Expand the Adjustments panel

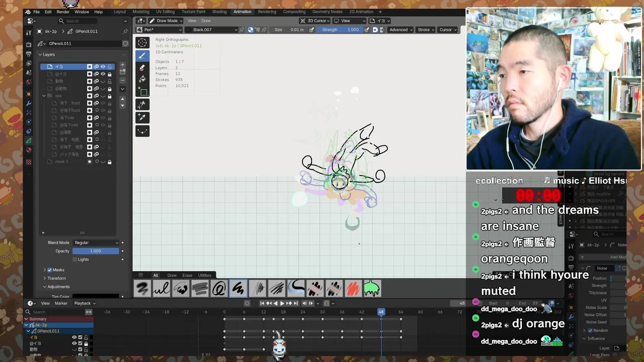[58, 287]
